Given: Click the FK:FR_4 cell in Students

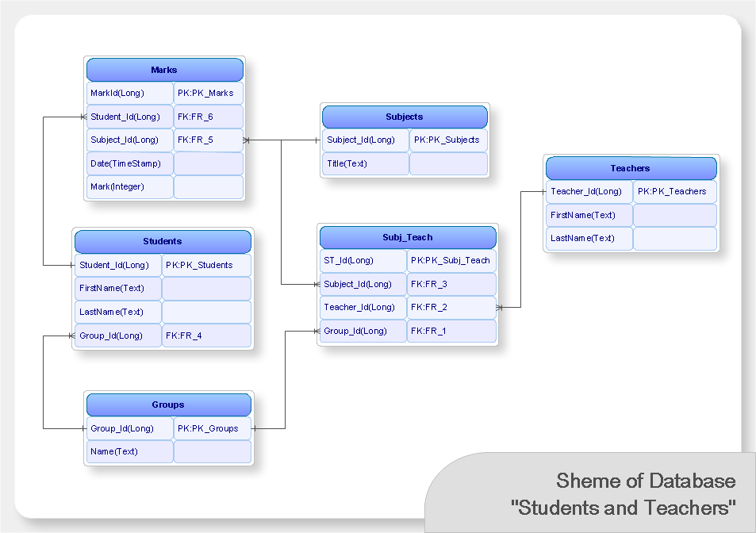Looking at the screenshot, I should [x=207, y=336].
